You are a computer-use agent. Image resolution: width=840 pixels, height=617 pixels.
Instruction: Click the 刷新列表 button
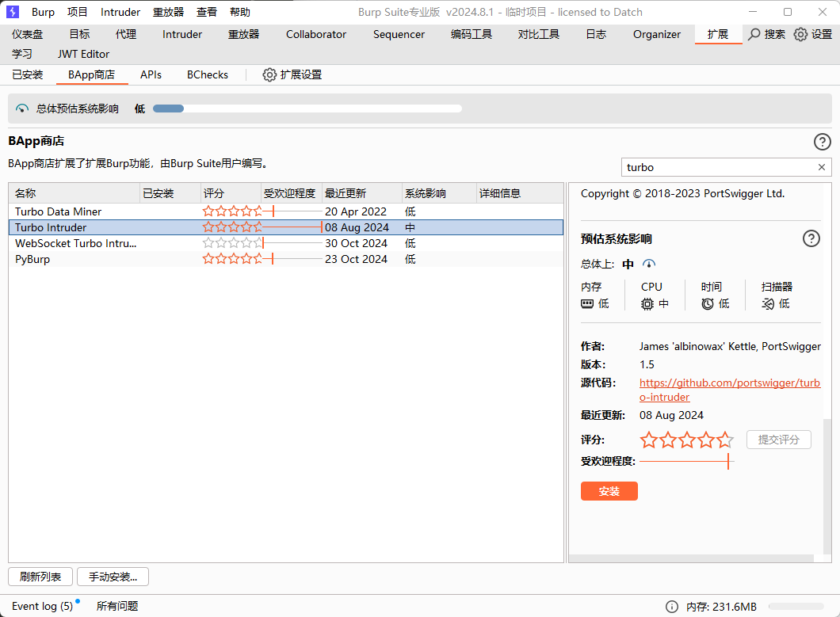tap(40, 577)
